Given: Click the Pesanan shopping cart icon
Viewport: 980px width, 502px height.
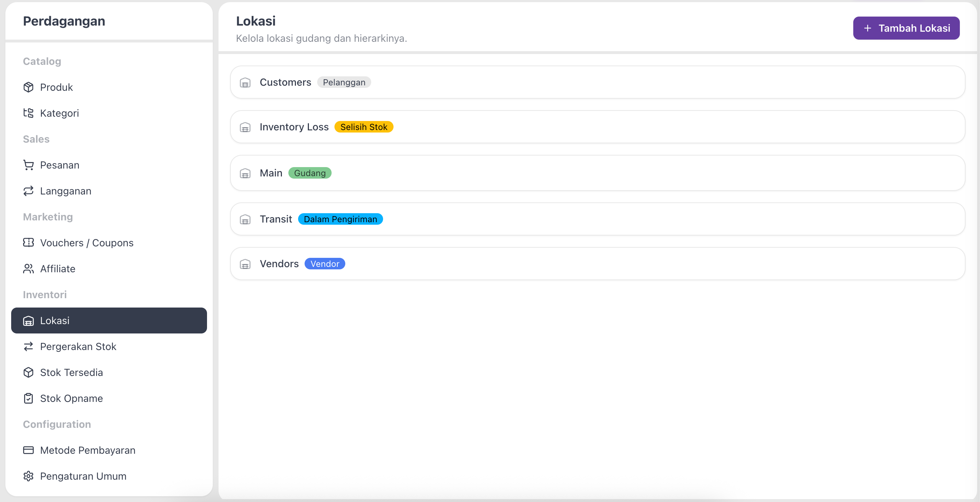Looking at the screenshot, I should coord(28,165).
